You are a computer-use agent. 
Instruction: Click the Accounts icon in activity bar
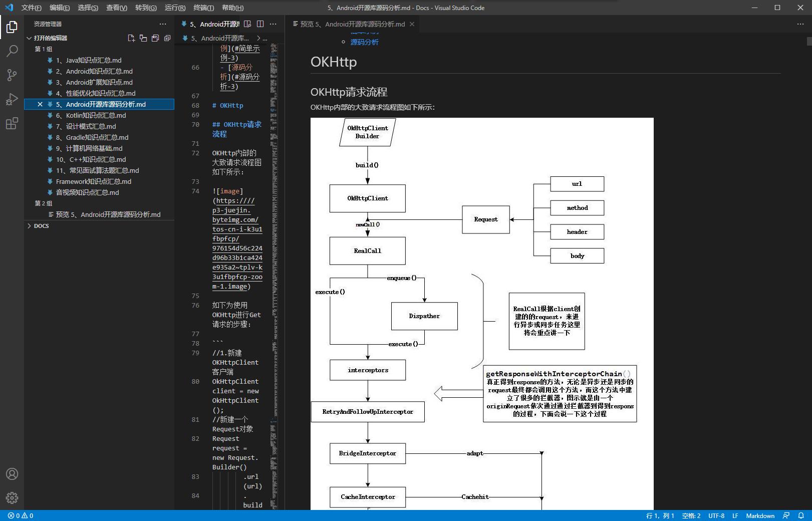12,474
